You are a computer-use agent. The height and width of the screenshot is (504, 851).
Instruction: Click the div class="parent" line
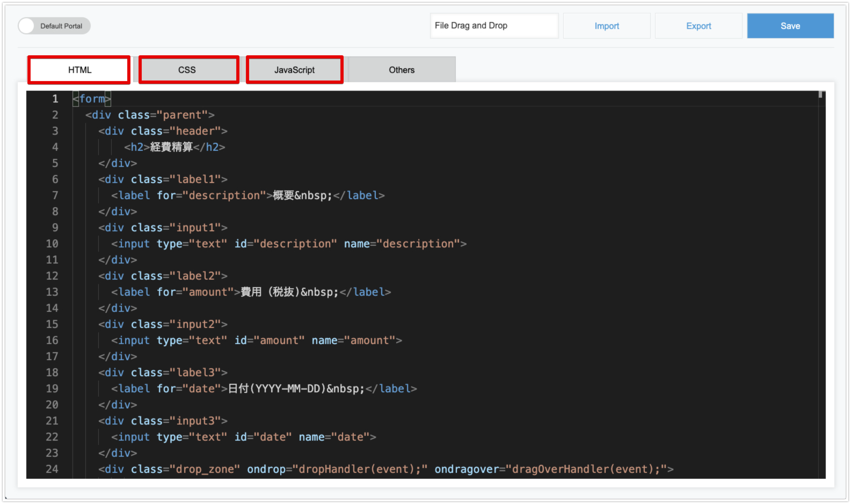tap(150, 115)
